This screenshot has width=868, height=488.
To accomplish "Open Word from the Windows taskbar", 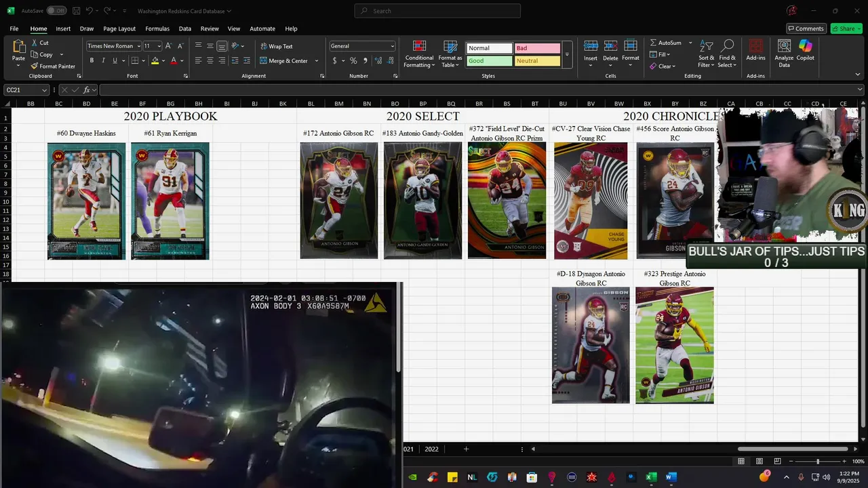I will [x=671, y=477].
